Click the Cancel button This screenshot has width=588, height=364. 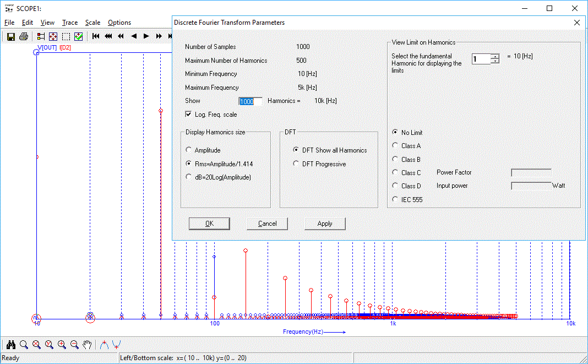(x=268, y=224)
